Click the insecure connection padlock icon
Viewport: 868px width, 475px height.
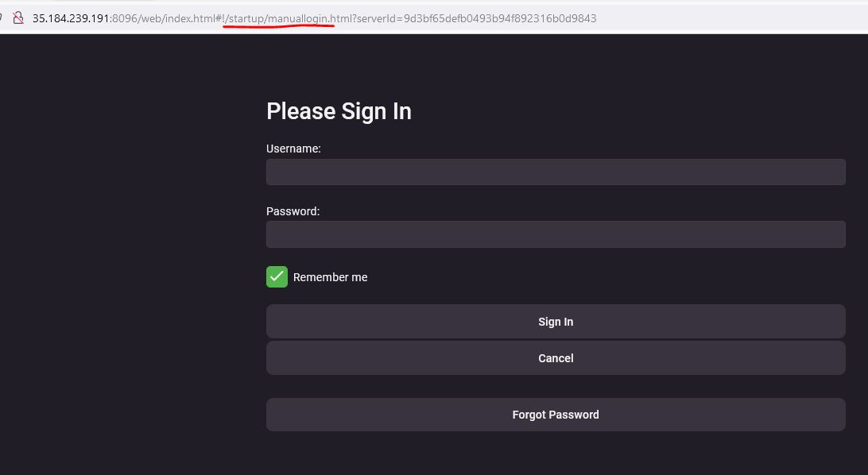(x=17, y=17)
